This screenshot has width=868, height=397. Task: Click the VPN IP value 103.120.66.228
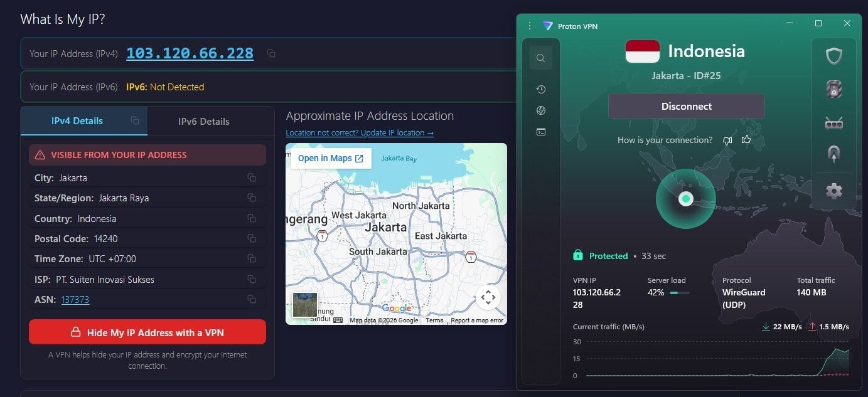(597, 298)
